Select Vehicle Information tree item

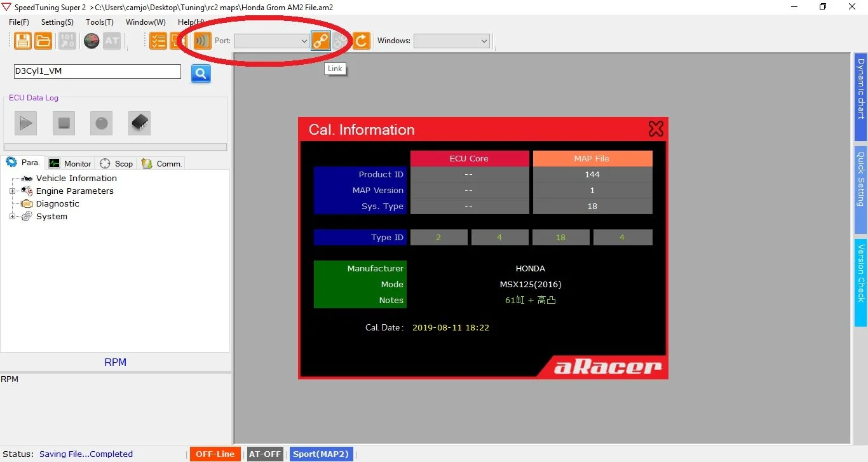(76, 178)
